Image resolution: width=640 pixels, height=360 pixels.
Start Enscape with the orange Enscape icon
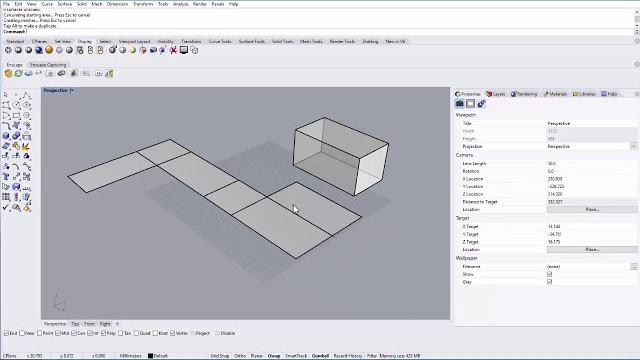click(x=8, y=73)
